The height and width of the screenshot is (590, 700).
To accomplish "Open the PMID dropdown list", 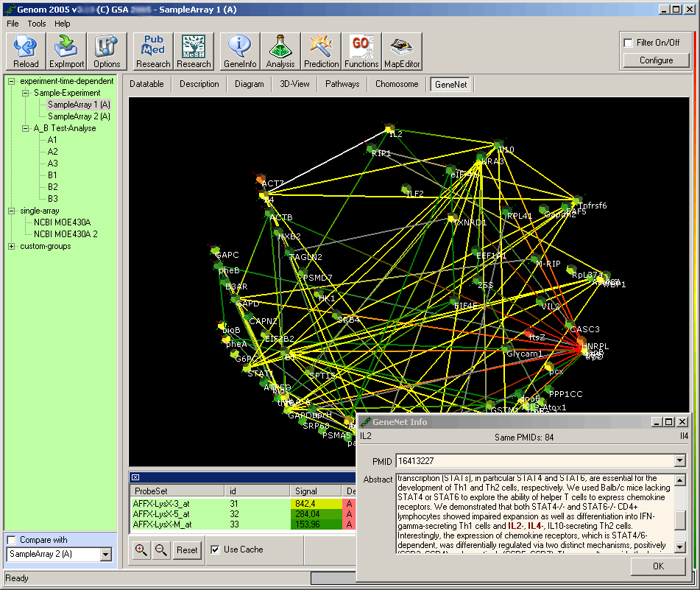I will [679, 461].
